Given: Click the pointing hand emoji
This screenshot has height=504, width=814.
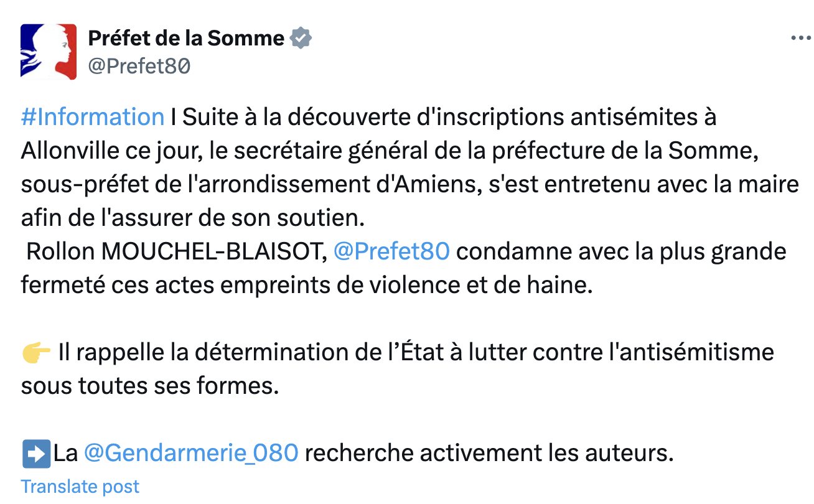Looking at the screenshot, I should click(x=36, y=353).
